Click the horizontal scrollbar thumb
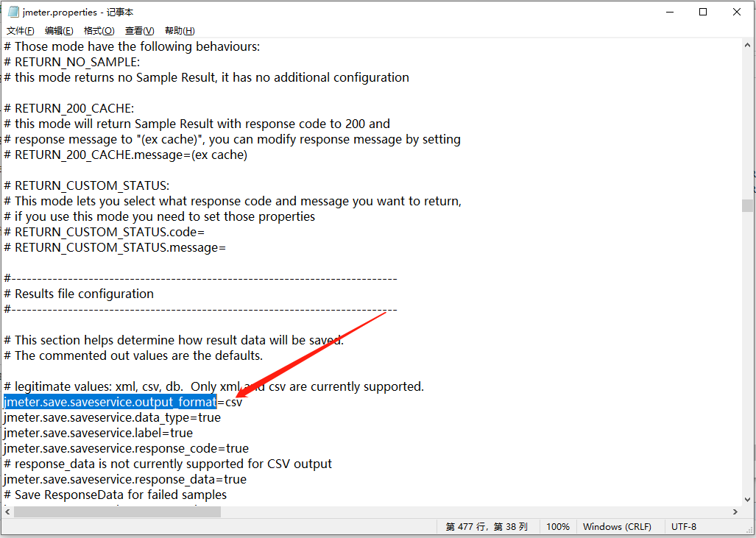This screenshot has width=756, height=538. (117, 512)
